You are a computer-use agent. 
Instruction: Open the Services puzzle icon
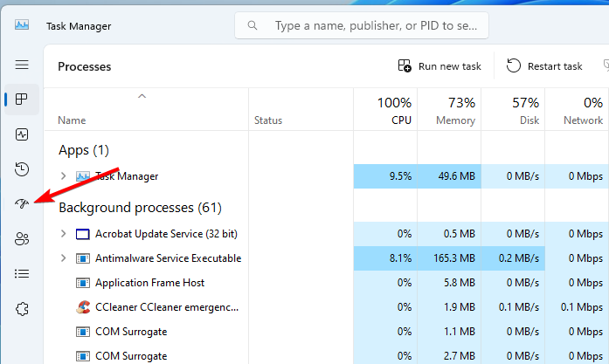(22, 309)
